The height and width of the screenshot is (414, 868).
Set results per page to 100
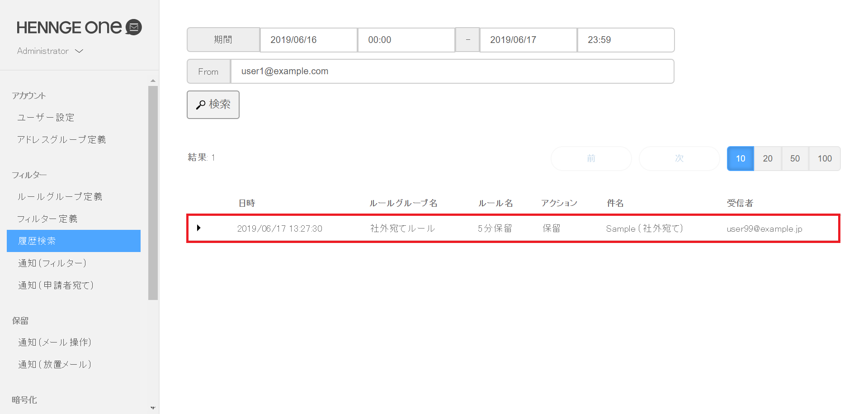click(825, 158)
